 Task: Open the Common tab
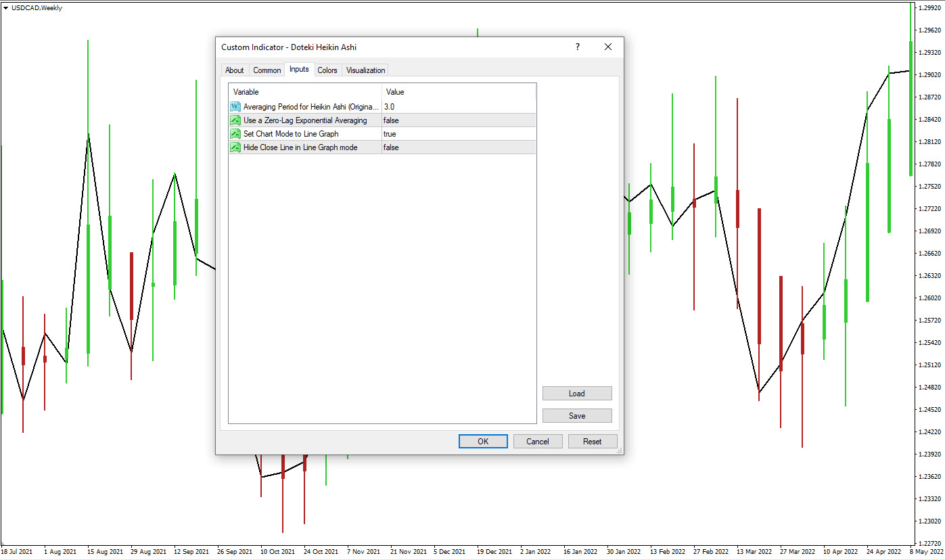pyautogui.click(x=267, y=70)
